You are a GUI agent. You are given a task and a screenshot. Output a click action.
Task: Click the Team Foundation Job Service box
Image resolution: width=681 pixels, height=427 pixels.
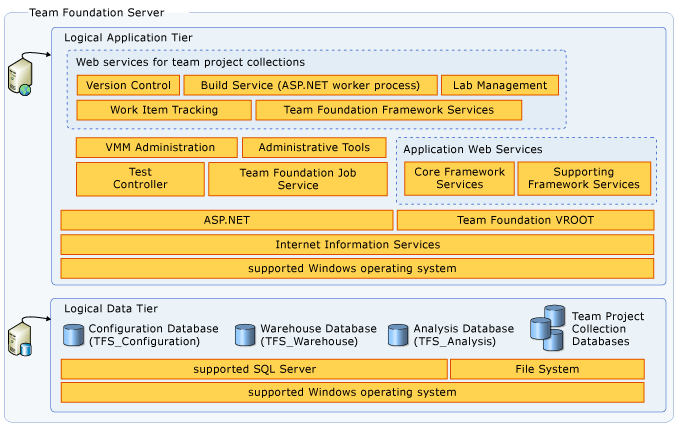(298, 178)
